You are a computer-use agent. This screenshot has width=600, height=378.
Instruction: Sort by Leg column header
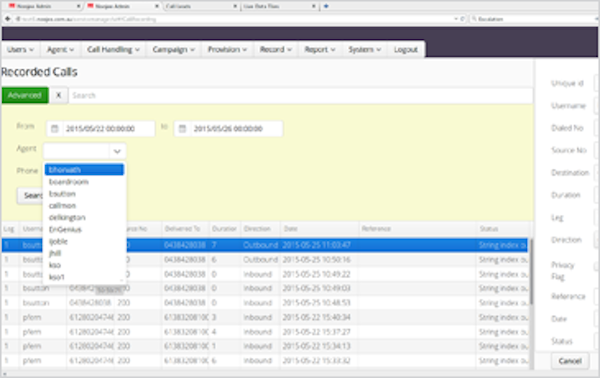(10, 229)
